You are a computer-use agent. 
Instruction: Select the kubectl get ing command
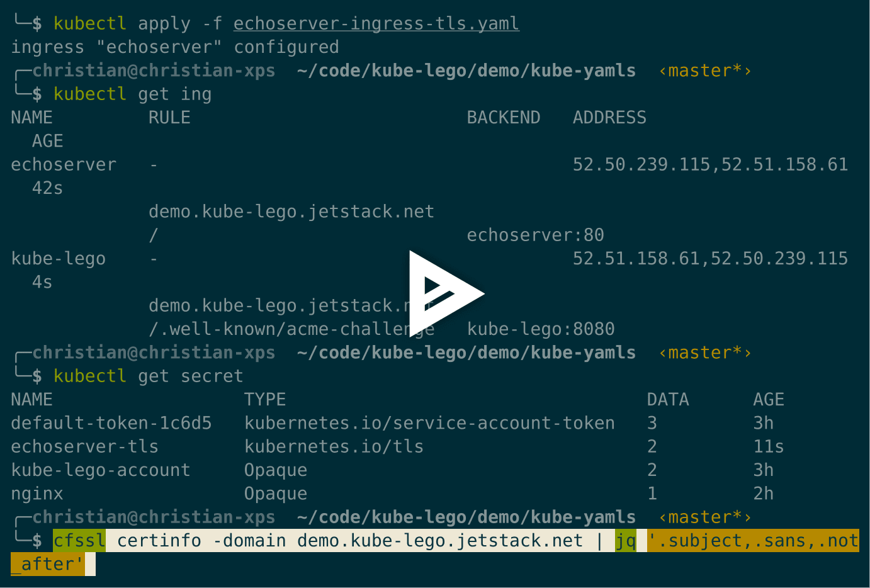point(132,93)
